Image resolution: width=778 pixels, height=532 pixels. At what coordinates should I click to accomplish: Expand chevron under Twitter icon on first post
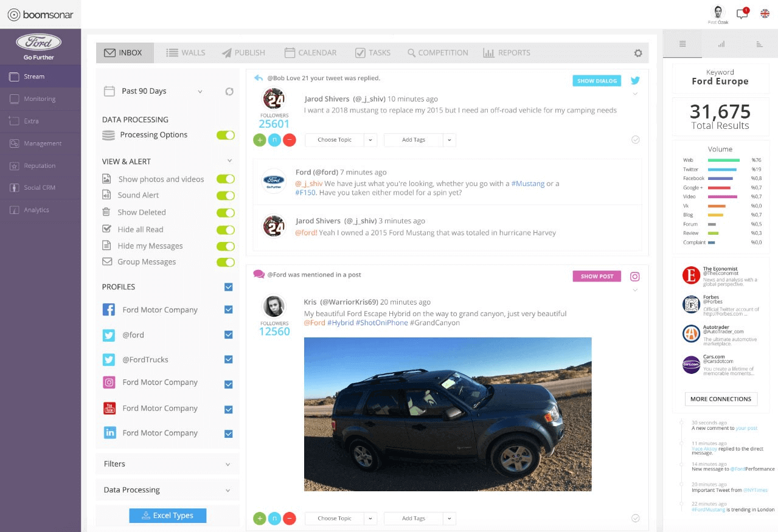[635, 94]
